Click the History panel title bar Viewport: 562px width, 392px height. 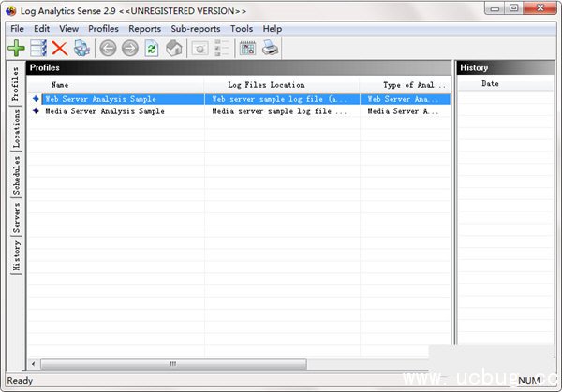pos(506,67)
